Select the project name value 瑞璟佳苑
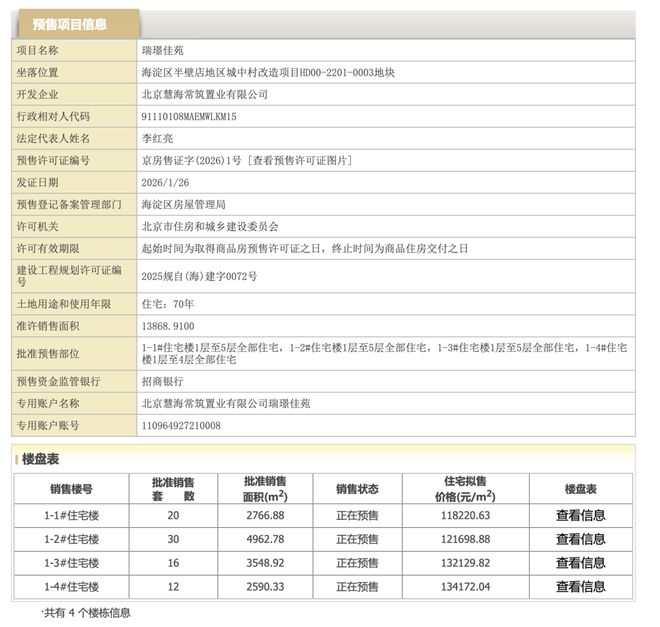Image resolution: width=660 pixels, height=627 pixels. (x=163, y=50)
